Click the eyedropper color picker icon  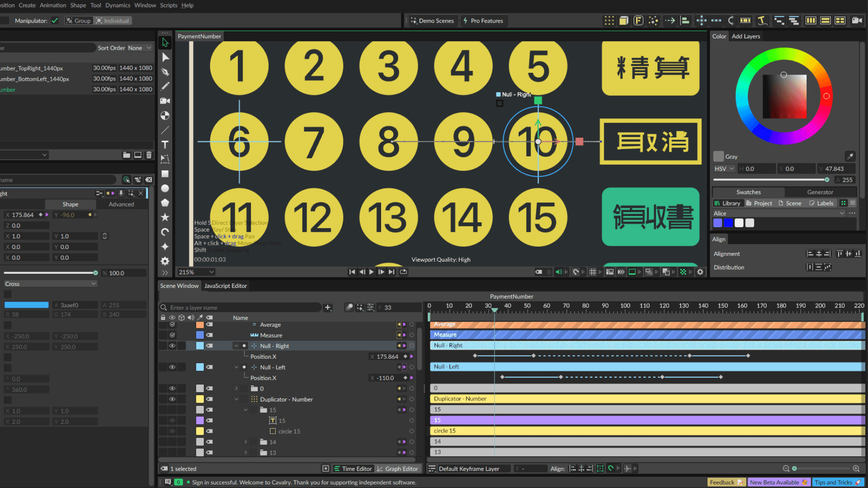[x=850, y=156]
